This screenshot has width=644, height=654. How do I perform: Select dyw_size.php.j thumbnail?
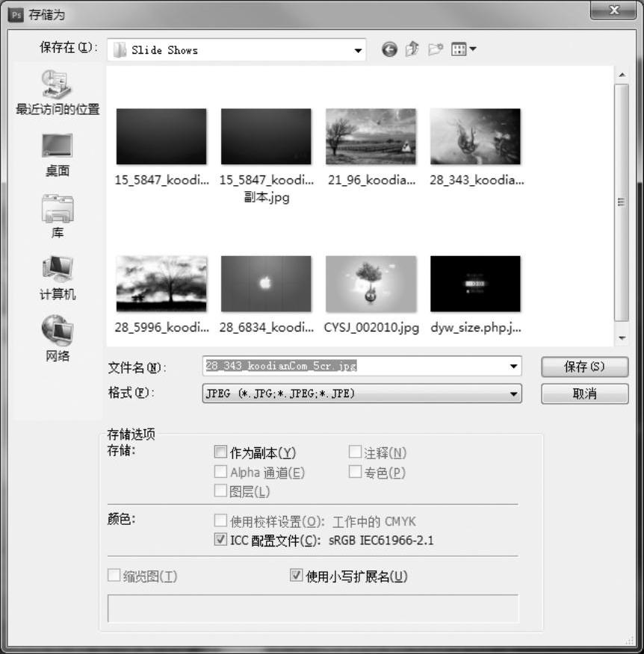click(x=475, y=284)
